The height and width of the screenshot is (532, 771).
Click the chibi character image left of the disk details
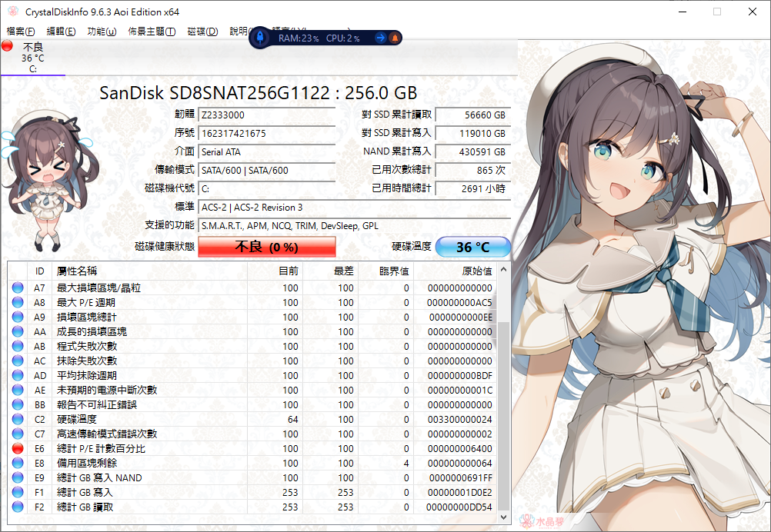click(x=49, y=179)
